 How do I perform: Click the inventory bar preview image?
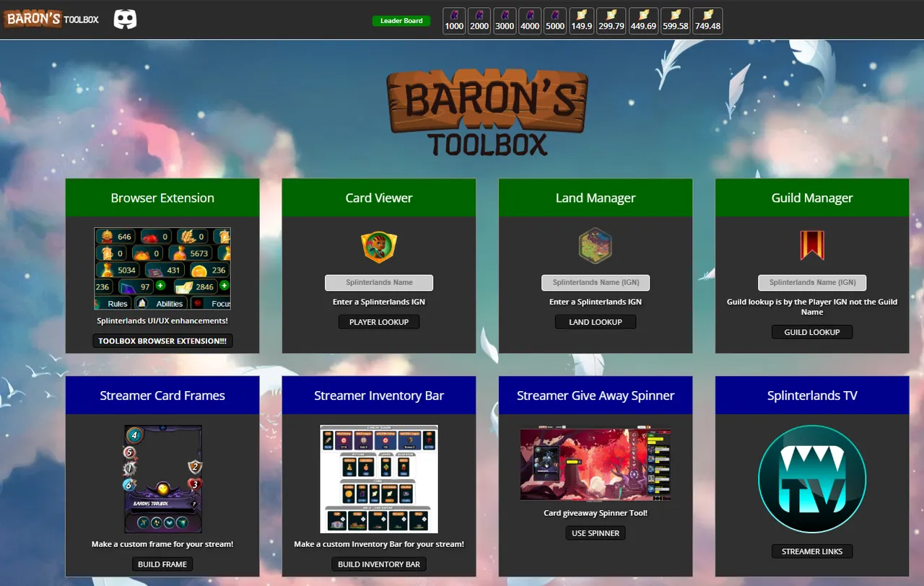(379, 479)
